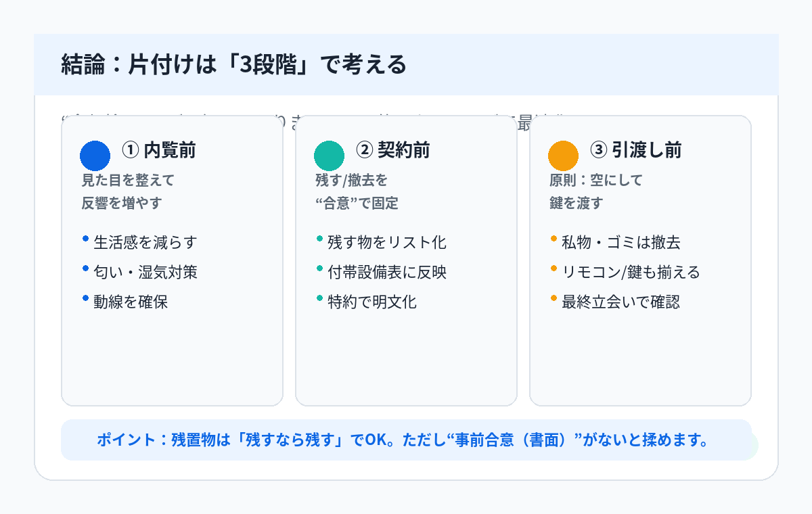This screenshot has width=812, height=514.
Task: Click the orange circle icon beside 引渡し前
Action: [563, 156]
